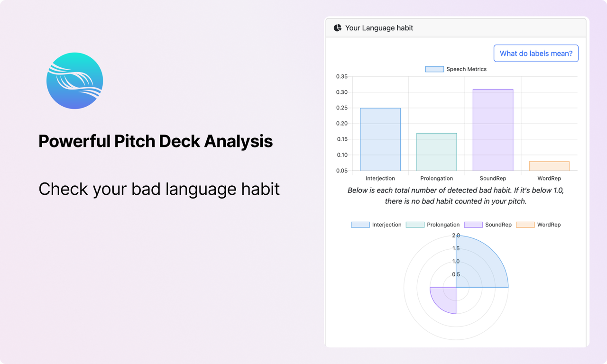607x364 pixels.
Task: Toggle Prolongation in the polar chart legend
Action: [432, 225]
